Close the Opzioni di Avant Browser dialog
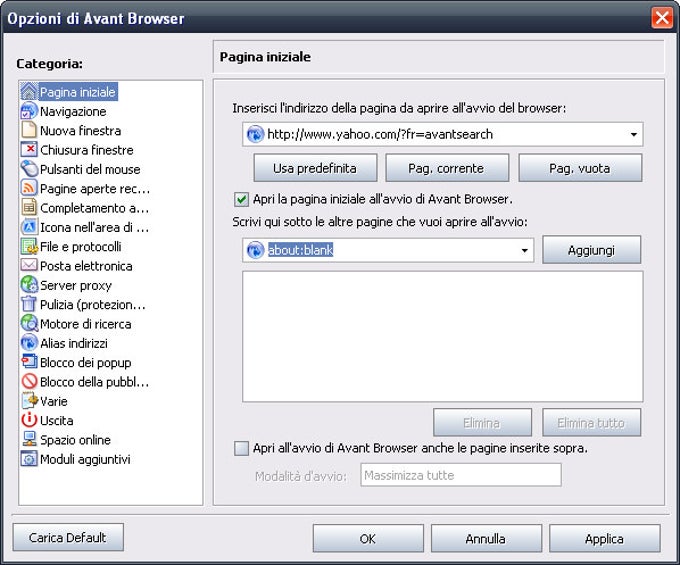 (662, 18)
